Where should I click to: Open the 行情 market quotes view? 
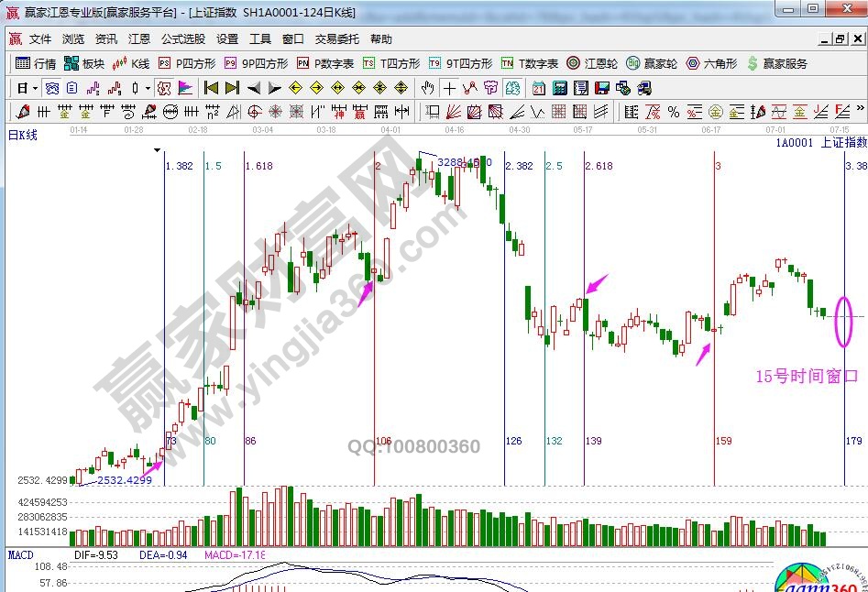36,63
